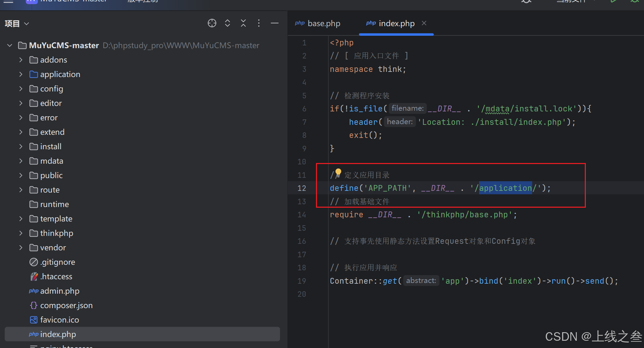Click the header function on line 7
The image size is (644, 348).
pyautogui.click(x=363, y=122)
